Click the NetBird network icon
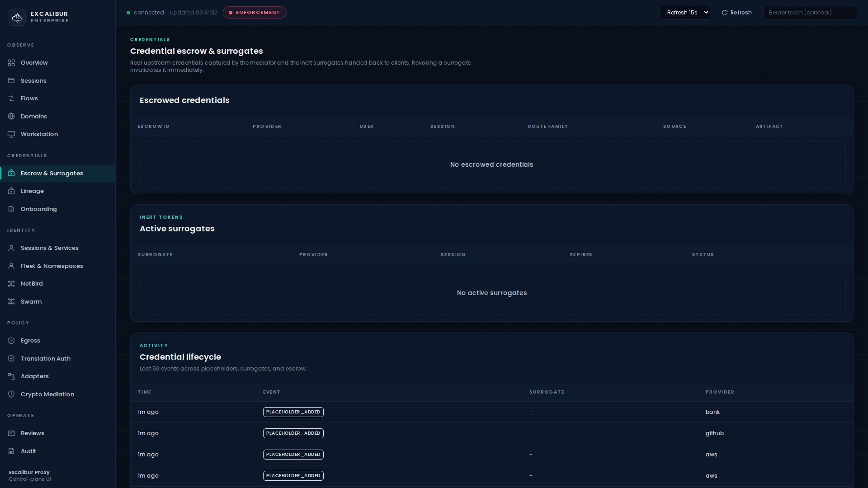 tap(11, 284)
